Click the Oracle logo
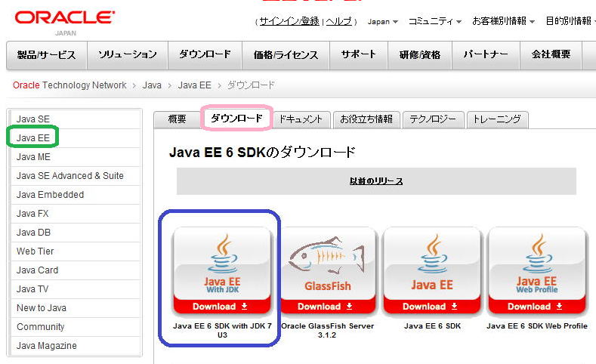596x364 pixels. (65, 18)
